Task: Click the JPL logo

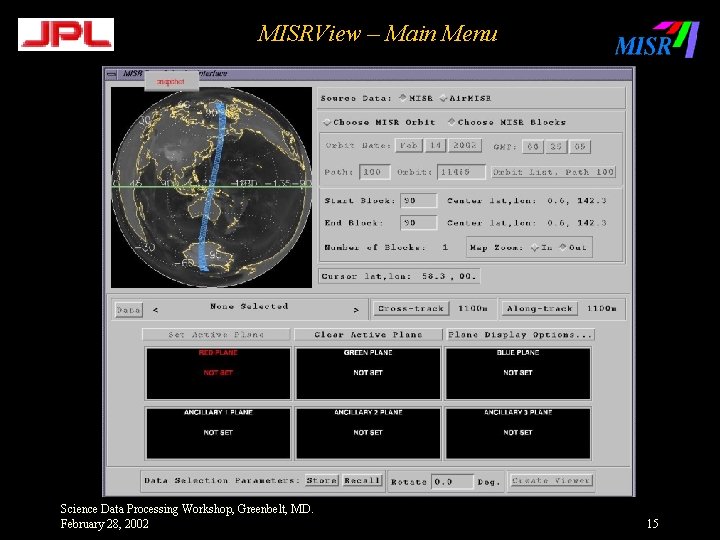Action: (x=66, y=34)
